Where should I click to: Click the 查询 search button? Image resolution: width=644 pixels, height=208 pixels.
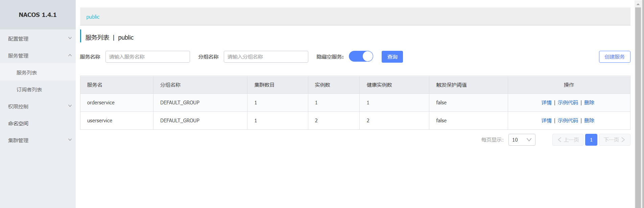(392, 57)
